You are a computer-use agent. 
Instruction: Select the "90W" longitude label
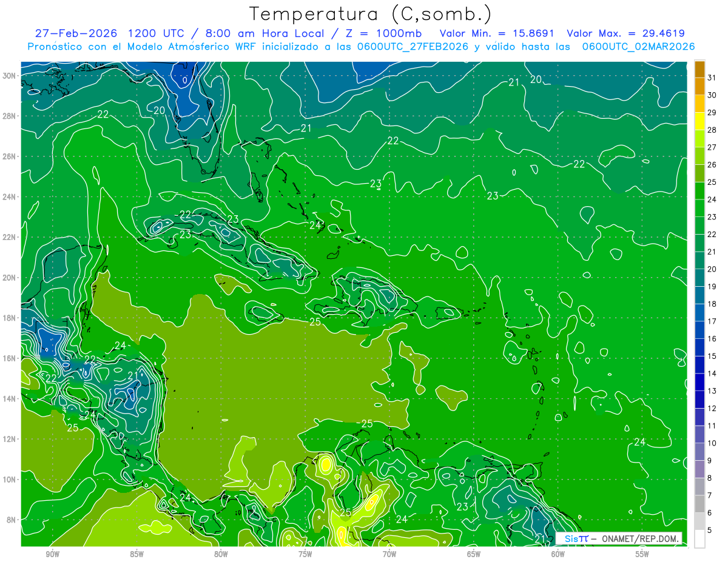(52, 554)
